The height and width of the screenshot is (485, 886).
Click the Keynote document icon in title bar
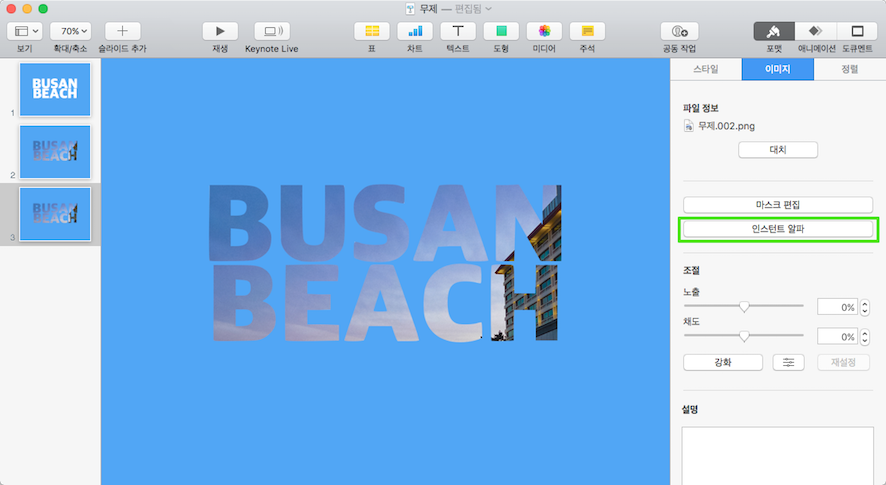[x=410, y=8]
